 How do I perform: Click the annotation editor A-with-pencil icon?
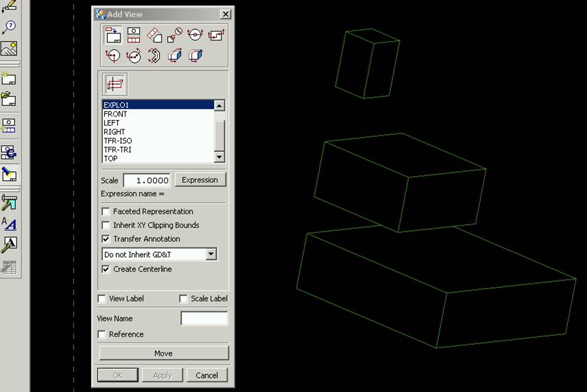click(9, 245)
